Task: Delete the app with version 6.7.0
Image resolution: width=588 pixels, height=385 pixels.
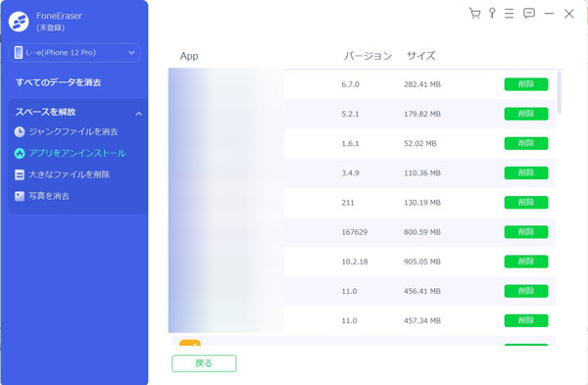Action: [526, 84]
